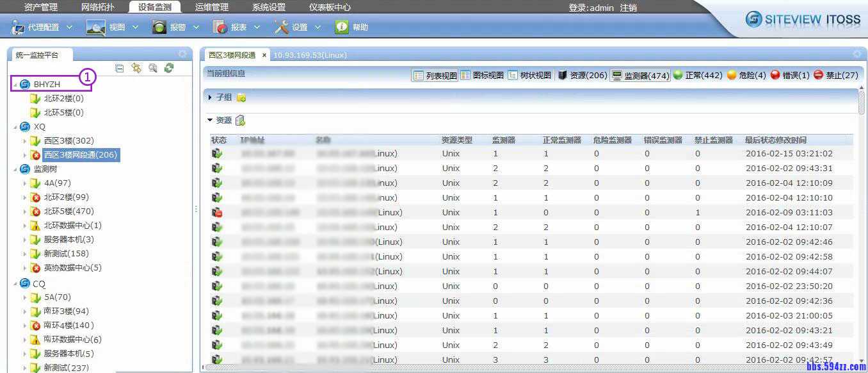Switch to 列表视图 list view
Image resolution: width=868 pixels, height=373 pixels.
(x=435, y=76)
